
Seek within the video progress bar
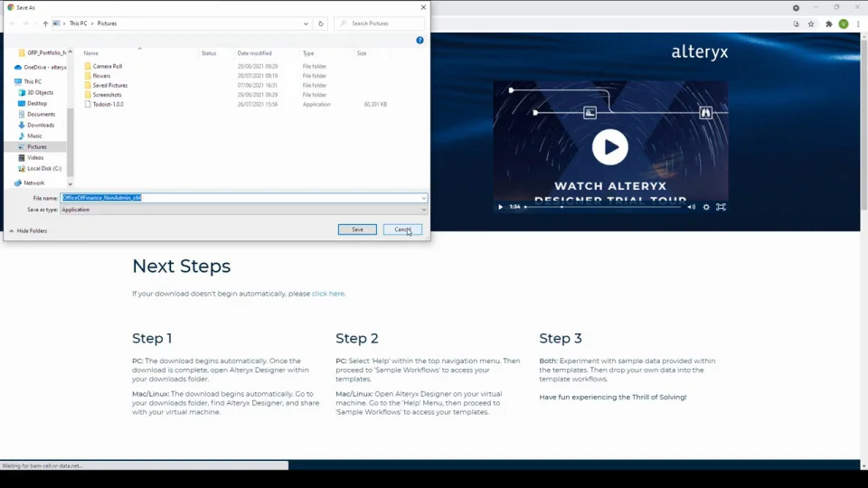pos(603,207)
